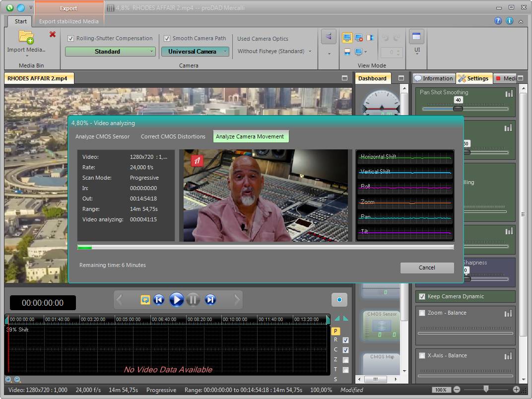The height and width of the screenshot is (399, 532).
Task: Click the right green out-point marker triangle
Action: (x=345, y=318)
